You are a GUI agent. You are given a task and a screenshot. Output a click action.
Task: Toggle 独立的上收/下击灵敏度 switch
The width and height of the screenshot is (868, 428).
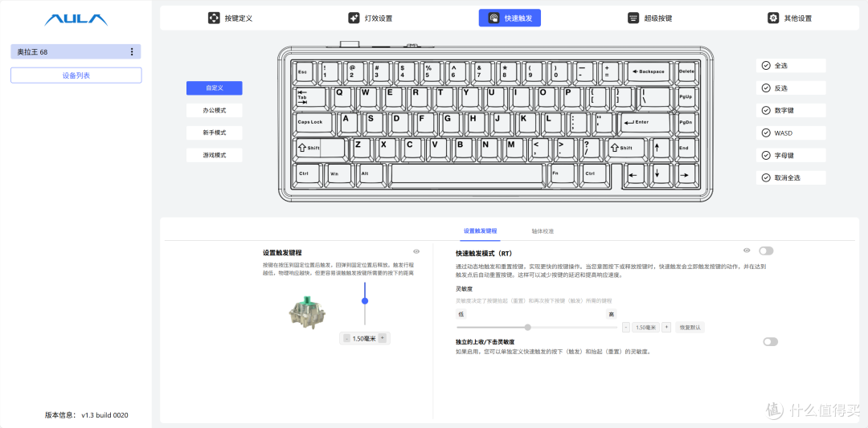click(770, 342)
